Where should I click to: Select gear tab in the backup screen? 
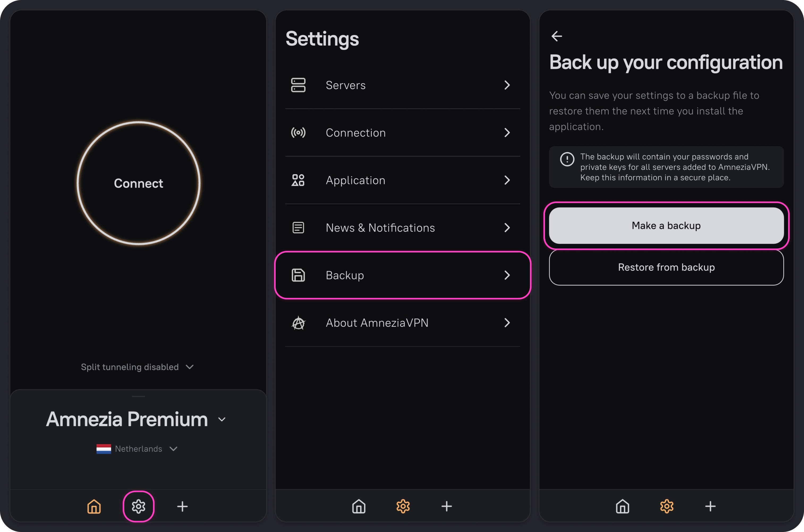(x=667, y=507)
